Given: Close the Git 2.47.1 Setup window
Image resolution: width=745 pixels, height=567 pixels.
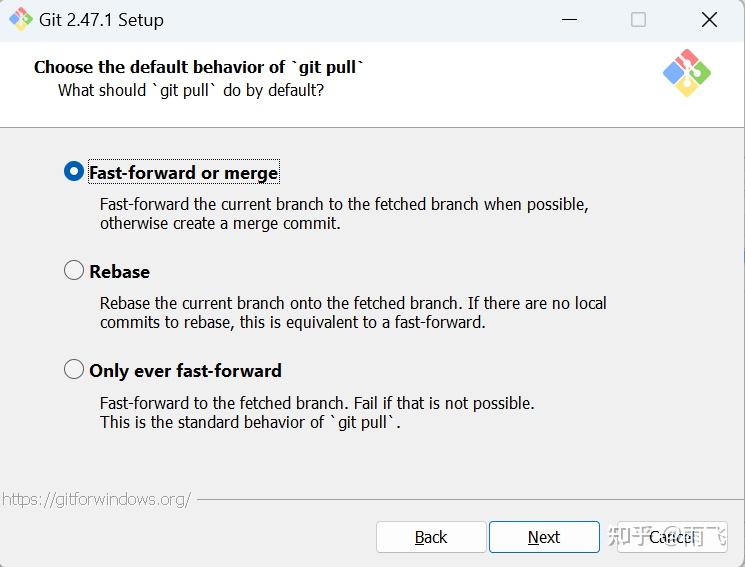Looking at the screenshot, I should [x=709, y=20].
